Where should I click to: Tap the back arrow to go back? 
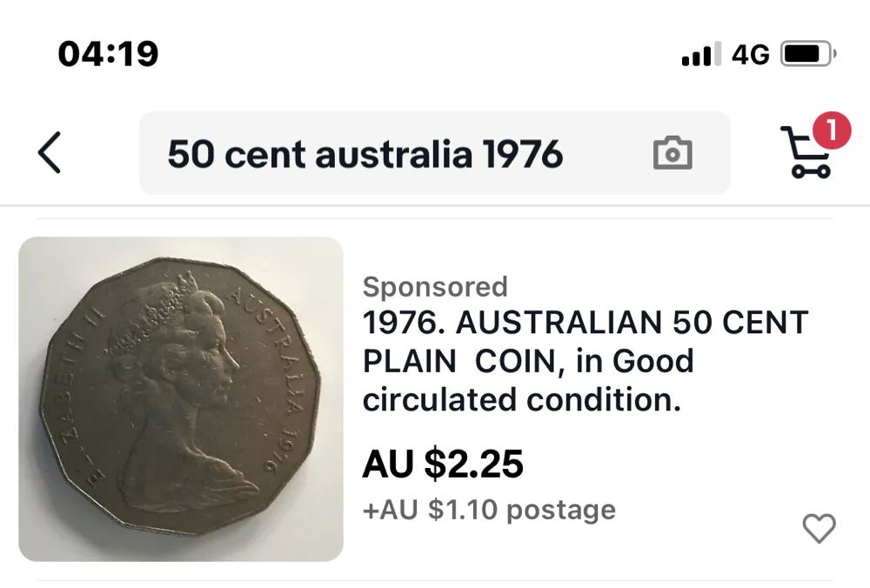tap(50, 153)
